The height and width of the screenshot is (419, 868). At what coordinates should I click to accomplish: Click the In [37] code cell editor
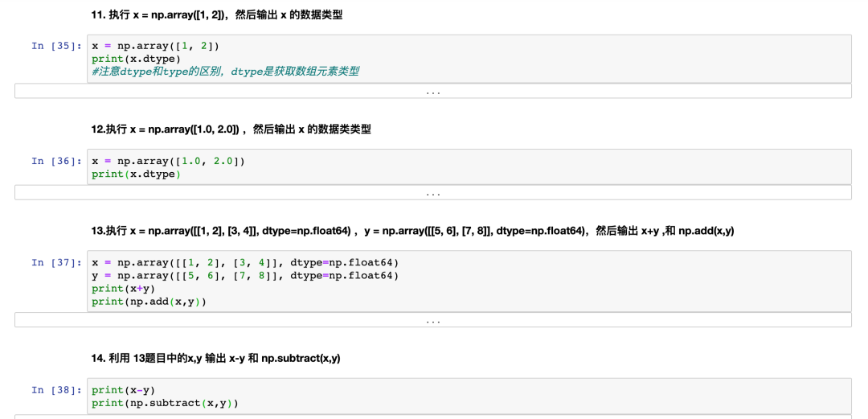pyautogui.click(x=469, y=281)
